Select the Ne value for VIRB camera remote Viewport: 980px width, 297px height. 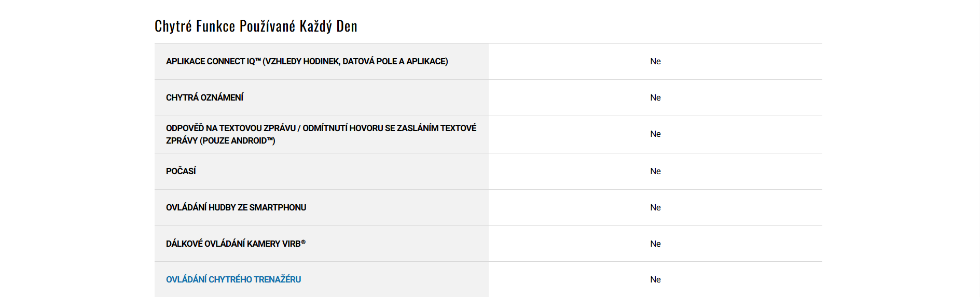[655, 244]
